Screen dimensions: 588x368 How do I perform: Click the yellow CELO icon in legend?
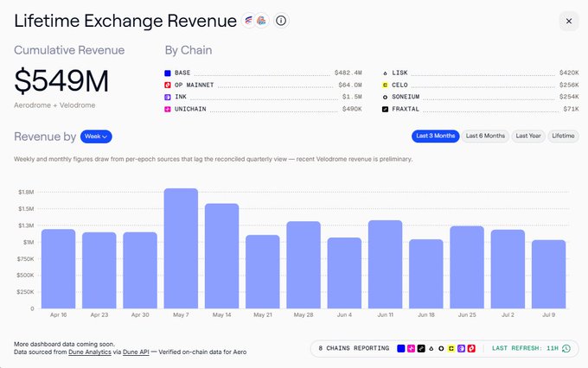point(385,85)
